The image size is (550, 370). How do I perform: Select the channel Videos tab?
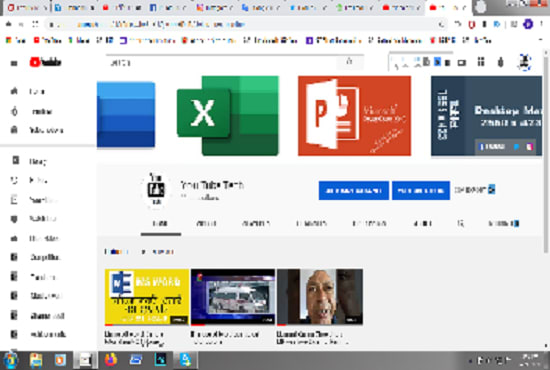[206, 224]
